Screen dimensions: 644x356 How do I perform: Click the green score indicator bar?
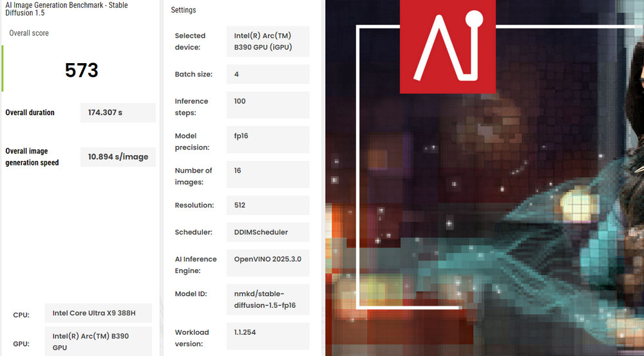point(3,68)
